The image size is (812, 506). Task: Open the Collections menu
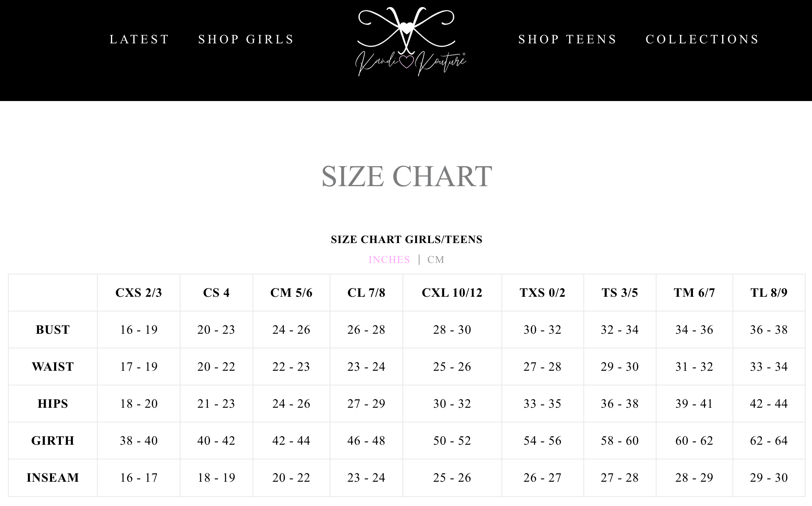pos(703,39)
